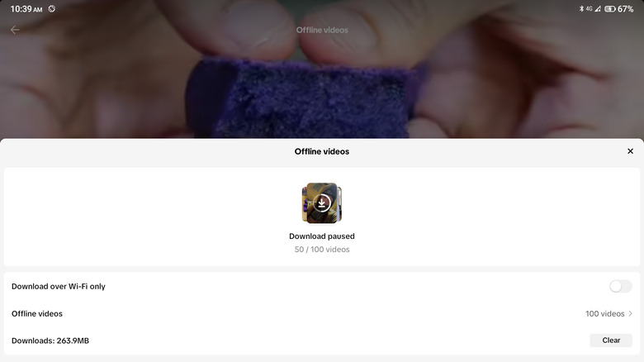Tap the back arrow at top left

(15, 30)
